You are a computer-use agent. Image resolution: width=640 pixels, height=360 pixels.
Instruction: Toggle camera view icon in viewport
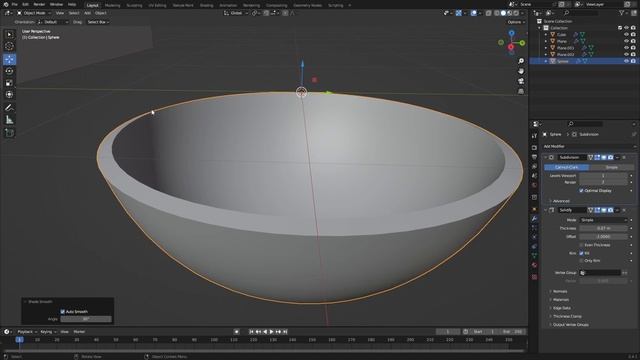(x=521, y=81)
